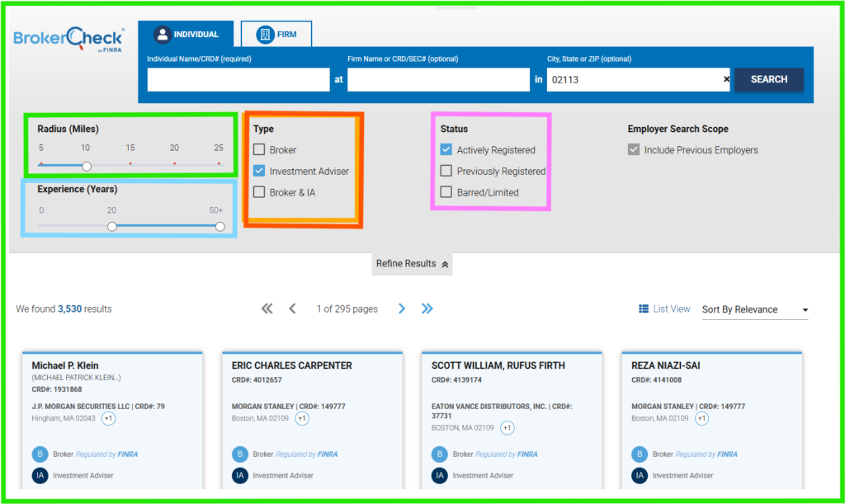Click the Broker badge on Reza Niazi-Sai card
The height and width of the screenshot is (504, 845).
click(x=640, y=454)
